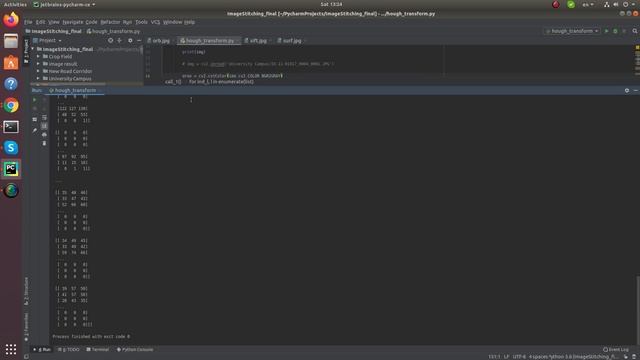Image resolution: width=640 pixels, height=360 pixels.
Task: Expand the University Campus folder
Action: pyautogui.click(x=38, y=78)
